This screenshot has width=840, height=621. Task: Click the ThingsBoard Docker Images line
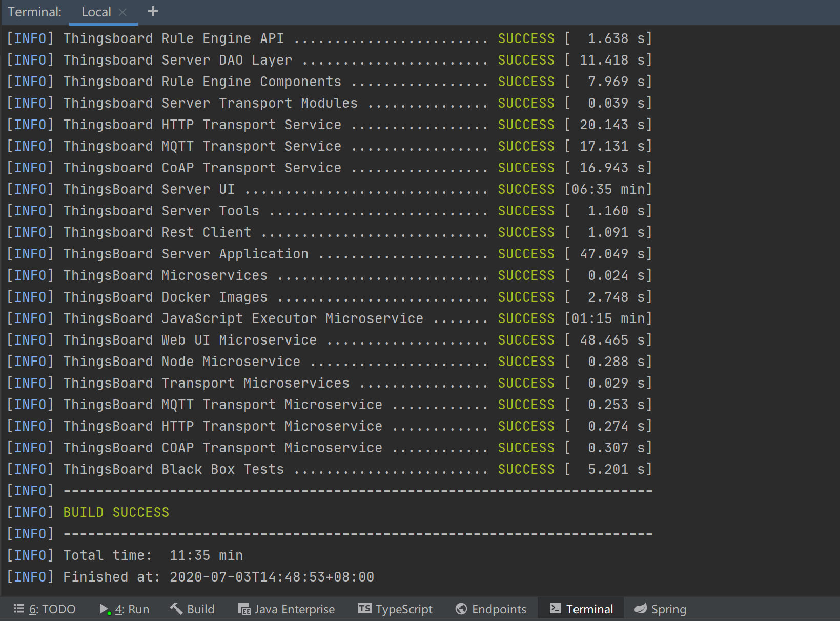click(329, 297)
